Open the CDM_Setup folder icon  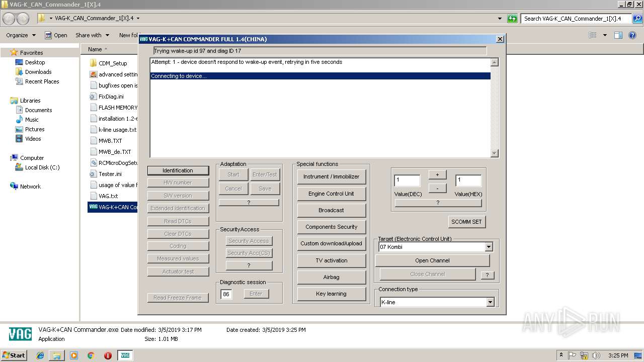pyautogui.click(x=93, y=63)
